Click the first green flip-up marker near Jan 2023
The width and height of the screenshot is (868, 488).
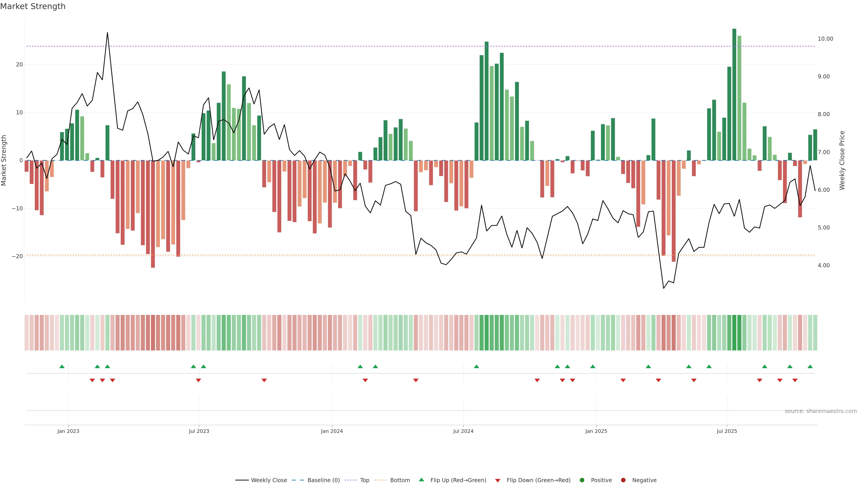click(x=62, y=366)
